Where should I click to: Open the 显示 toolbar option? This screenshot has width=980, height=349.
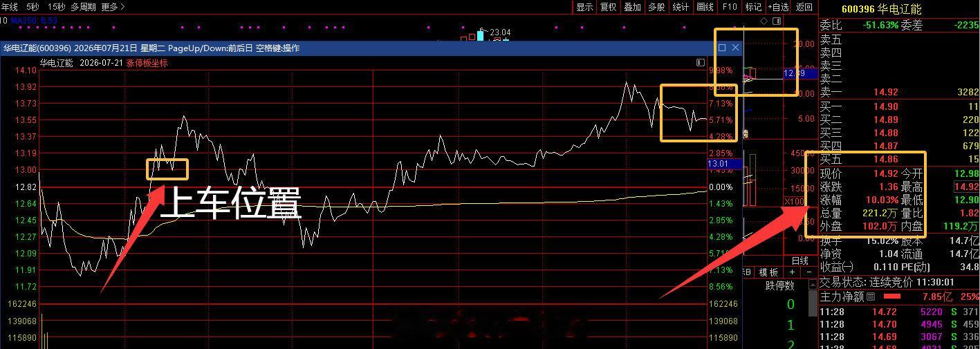click(584, 7)
